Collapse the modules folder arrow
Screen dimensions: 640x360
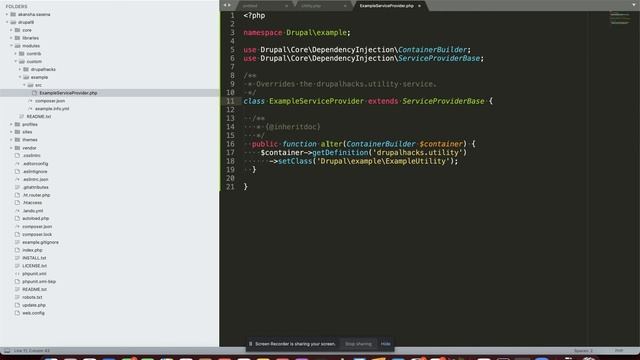coord(11,46)
